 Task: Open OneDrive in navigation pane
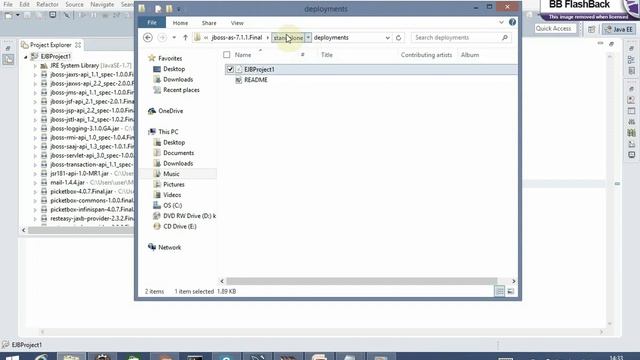pyautogui.click(x=171, y=111)
